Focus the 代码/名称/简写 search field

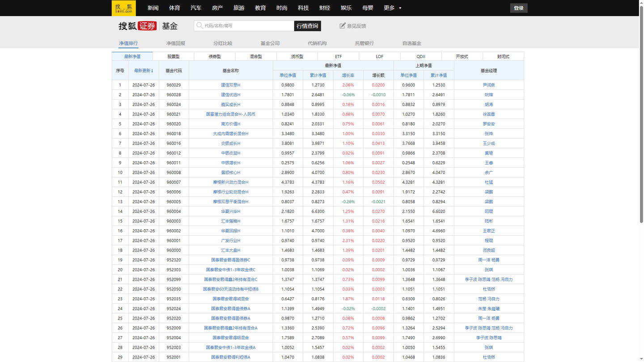click(244, 26)
